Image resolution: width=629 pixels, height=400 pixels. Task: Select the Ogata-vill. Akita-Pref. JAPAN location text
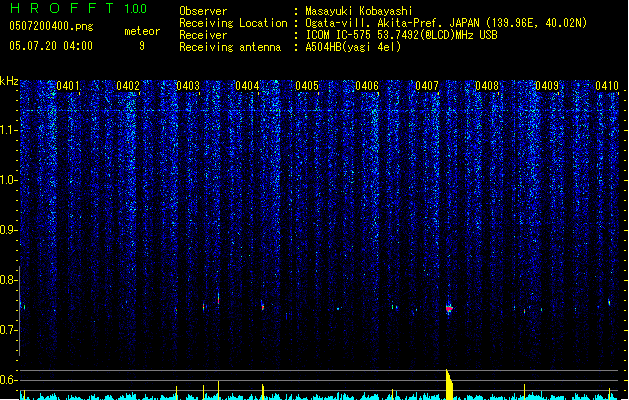coord(446,23)
